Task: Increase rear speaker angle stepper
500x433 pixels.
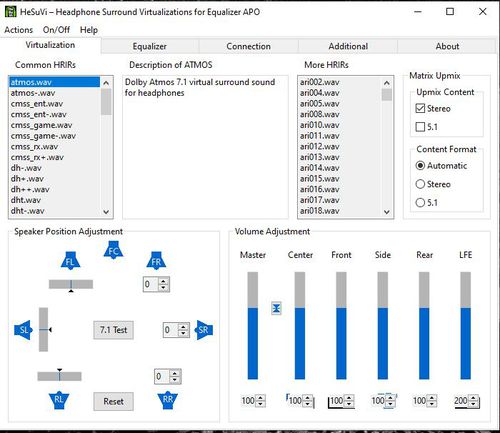Action: pos(175,373)
